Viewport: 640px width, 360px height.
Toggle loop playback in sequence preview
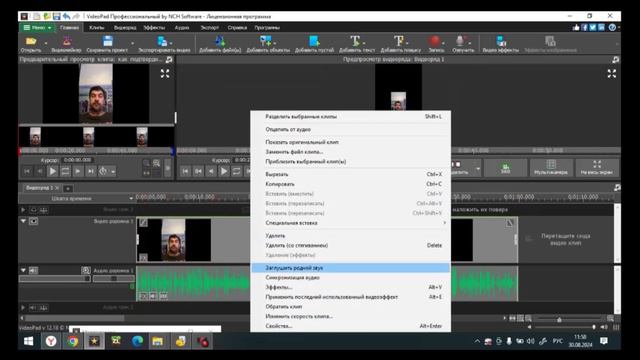(x=236, y=171)
